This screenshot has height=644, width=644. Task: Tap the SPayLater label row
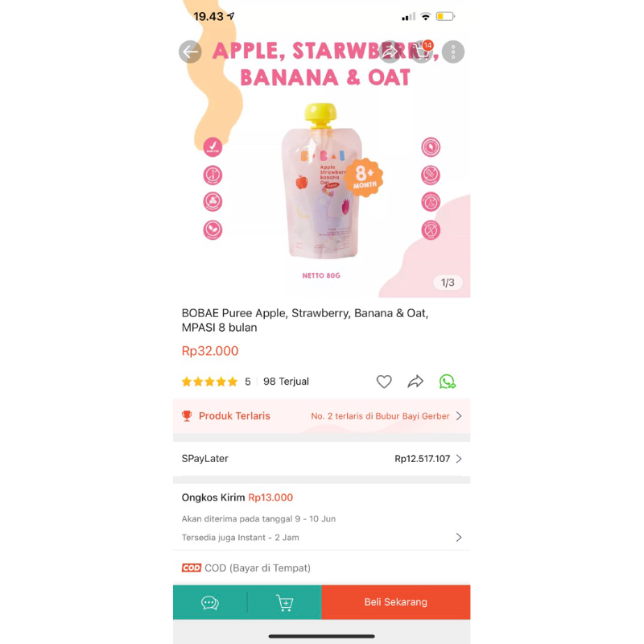pos(321,459)
